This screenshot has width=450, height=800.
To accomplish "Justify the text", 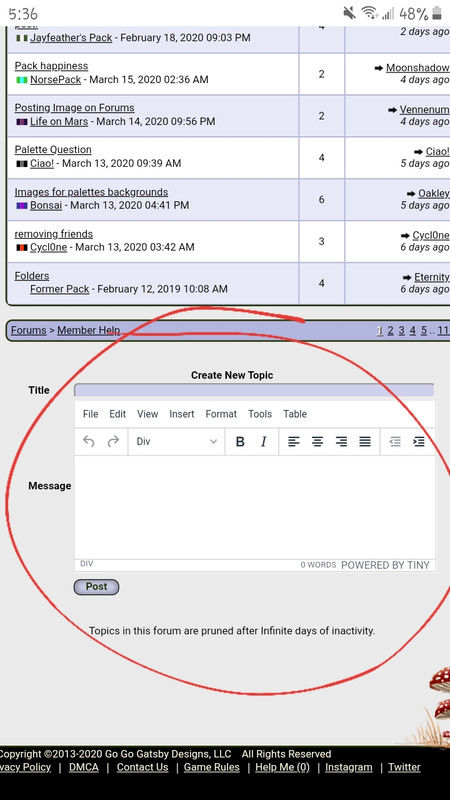I will (365, 442).
